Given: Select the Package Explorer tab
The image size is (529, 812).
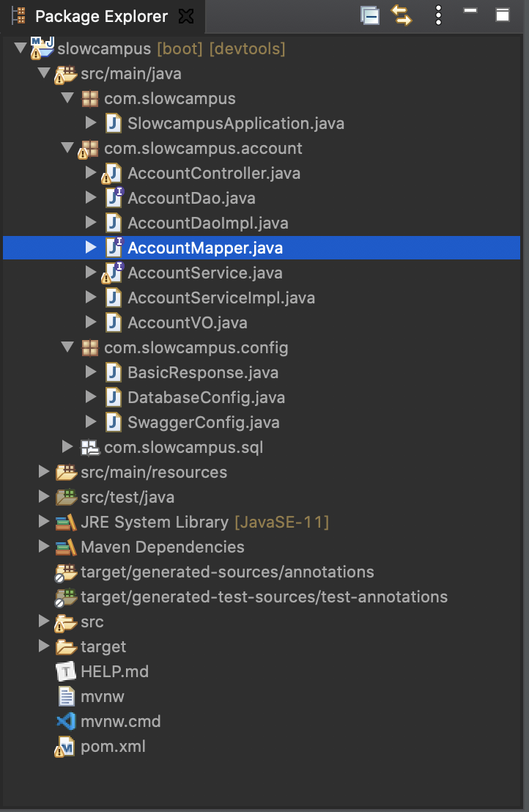Looking at the screenshot, I should [x=101, y=17].
